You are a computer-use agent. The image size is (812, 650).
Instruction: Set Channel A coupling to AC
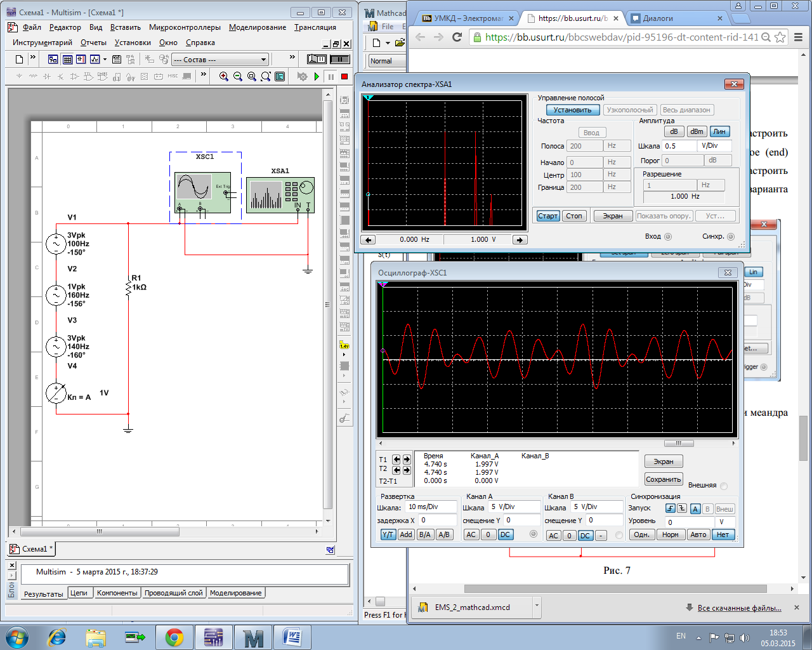pos(471,534)
